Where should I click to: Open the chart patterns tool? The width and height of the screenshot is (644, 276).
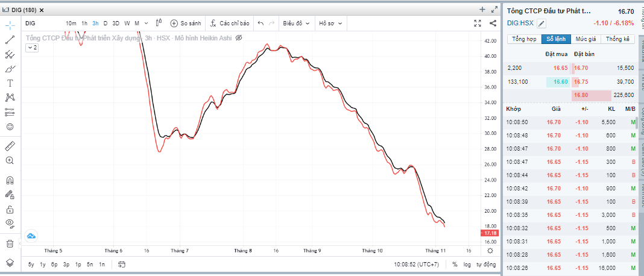[x=10, y=98]
